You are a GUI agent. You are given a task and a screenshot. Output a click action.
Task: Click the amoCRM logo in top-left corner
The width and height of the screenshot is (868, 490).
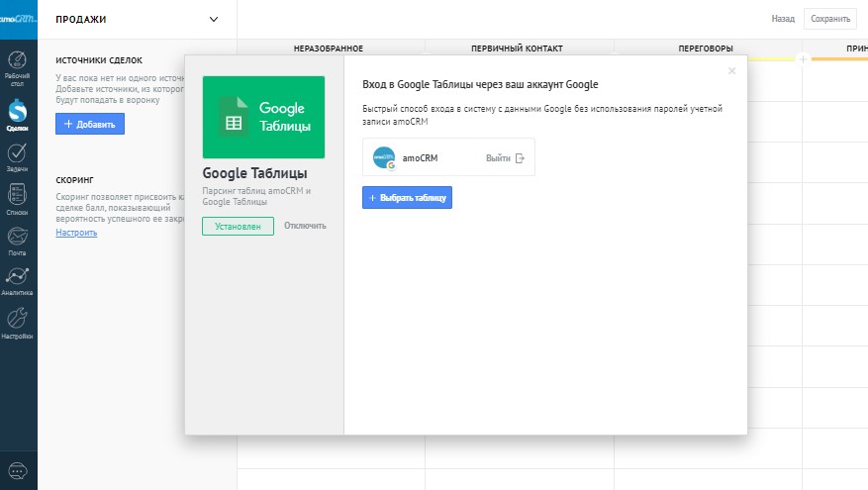(18, 18)
